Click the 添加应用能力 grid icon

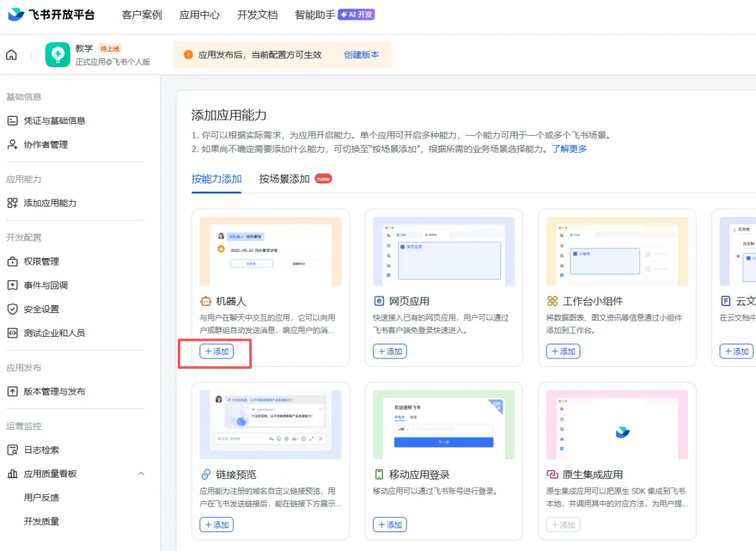pos(13,203)
